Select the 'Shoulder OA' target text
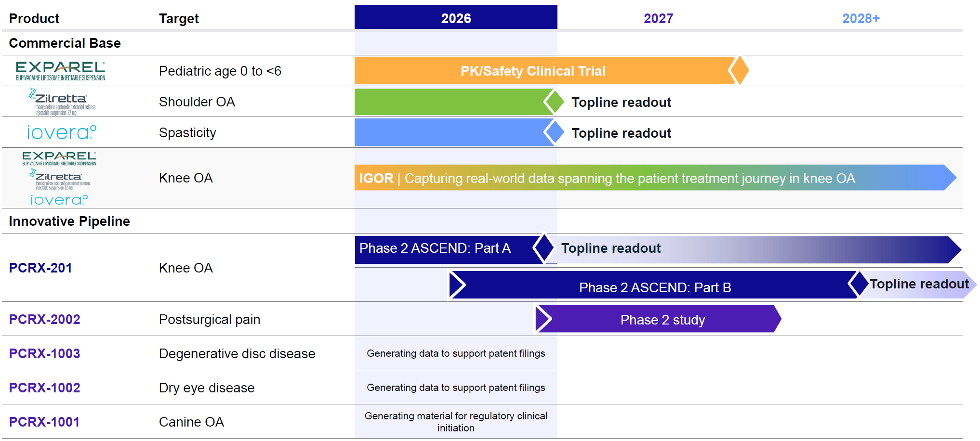Screen dimensions: 980x441 (x=197, y=102)
